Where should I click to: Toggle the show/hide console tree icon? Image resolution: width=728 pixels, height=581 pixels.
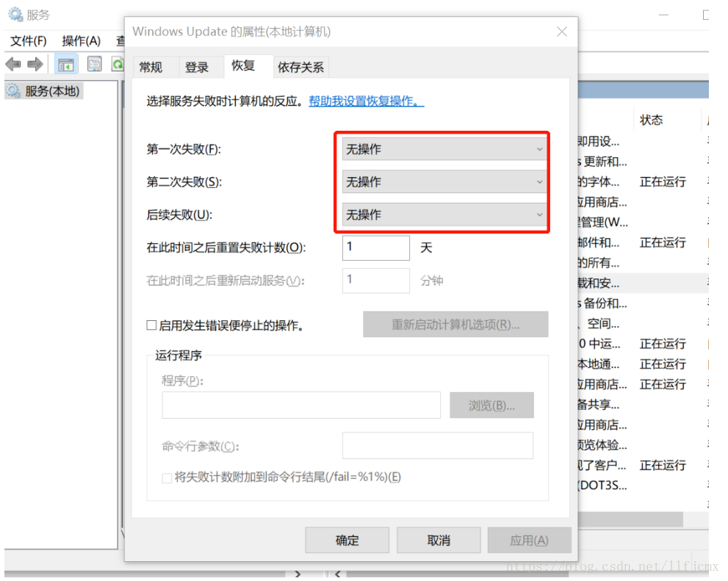pos(66,65)
